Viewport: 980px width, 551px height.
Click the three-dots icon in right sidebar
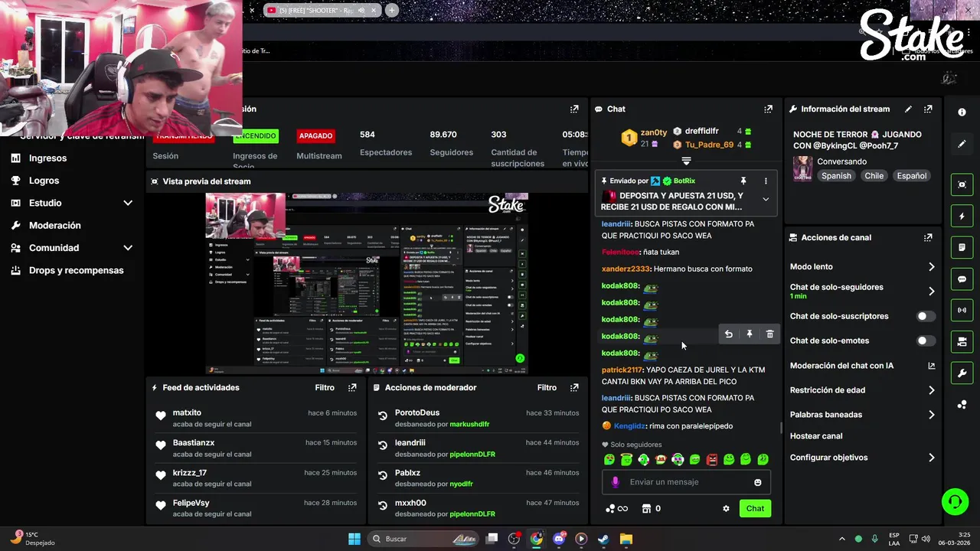click(x=962, y=405)
